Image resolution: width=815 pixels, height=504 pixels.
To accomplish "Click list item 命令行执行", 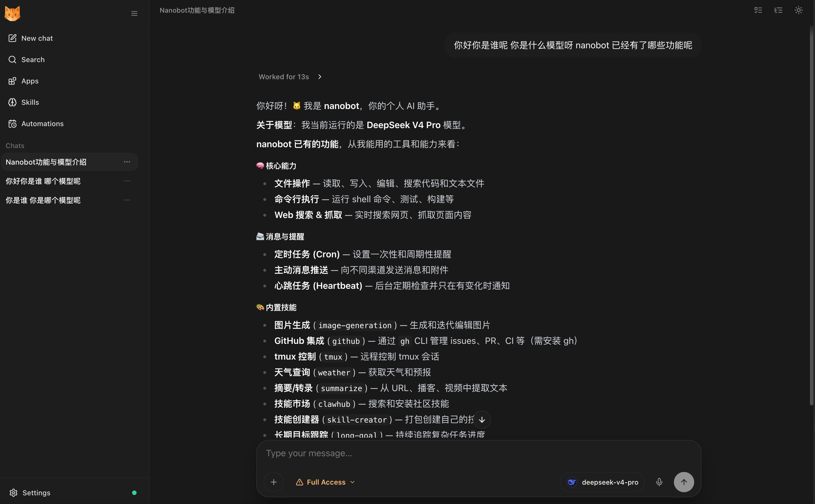I will [364, 199].
